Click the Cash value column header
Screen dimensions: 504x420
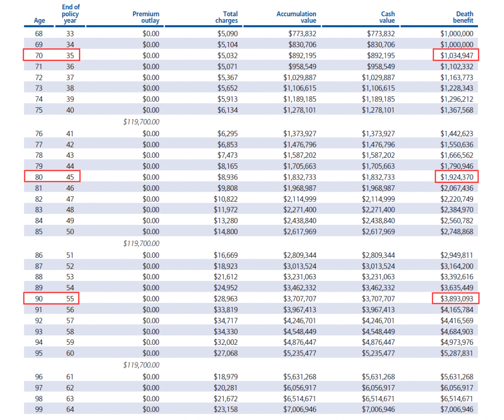(x=387, y=17)
